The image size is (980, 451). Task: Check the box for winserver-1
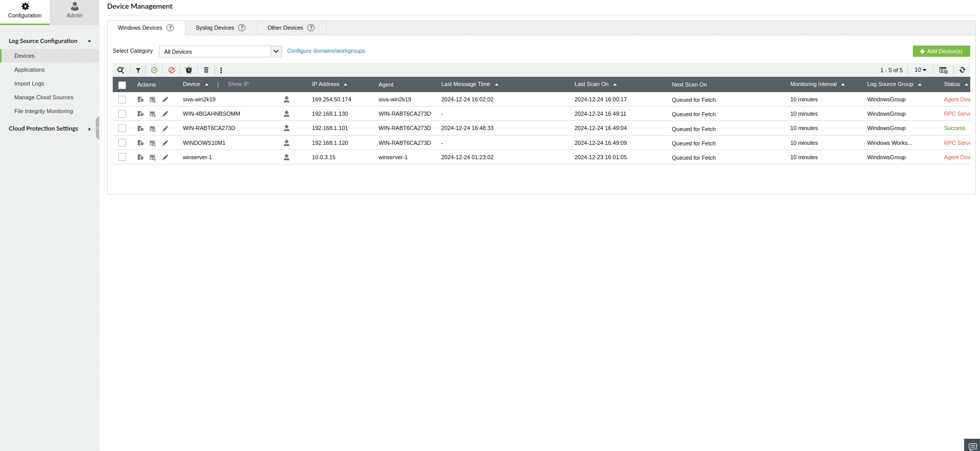coord(122,157)
